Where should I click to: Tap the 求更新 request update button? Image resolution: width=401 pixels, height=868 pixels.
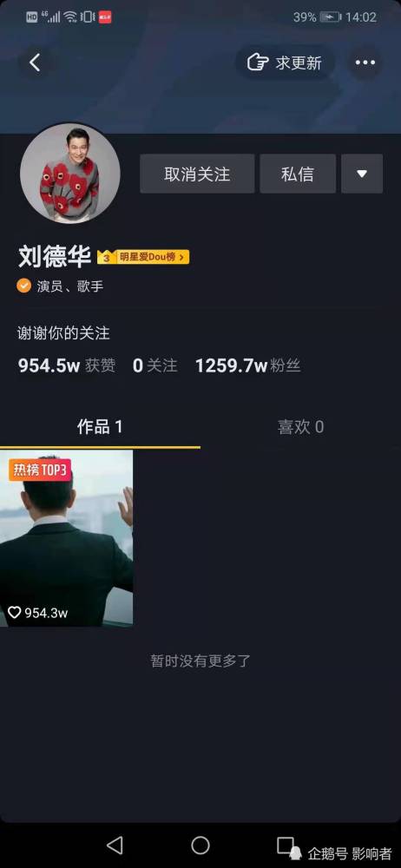click(285, 62)
